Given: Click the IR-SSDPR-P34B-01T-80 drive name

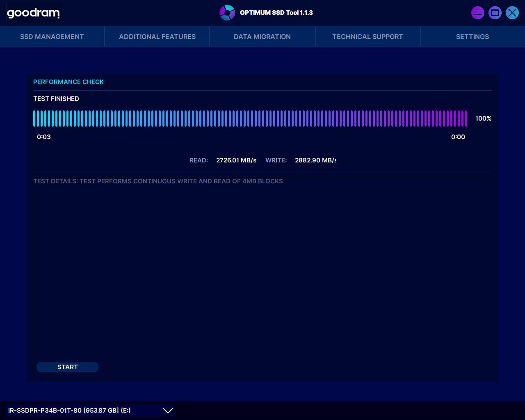Looking at the screenshot, I should (x=69, y=410).
